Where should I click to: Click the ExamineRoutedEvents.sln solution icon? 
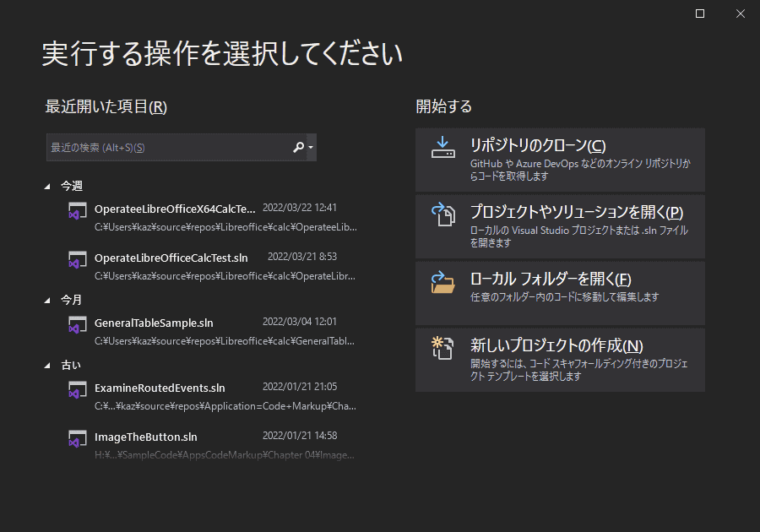coord(77,389)
